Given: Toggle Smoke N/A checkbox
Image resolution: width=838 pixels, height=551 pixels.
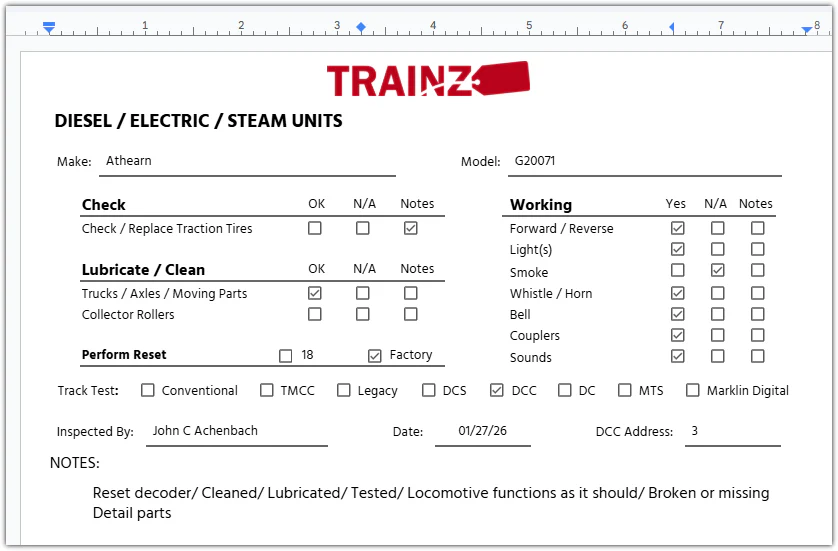Looking at the screenshot, I should (718, 271).
